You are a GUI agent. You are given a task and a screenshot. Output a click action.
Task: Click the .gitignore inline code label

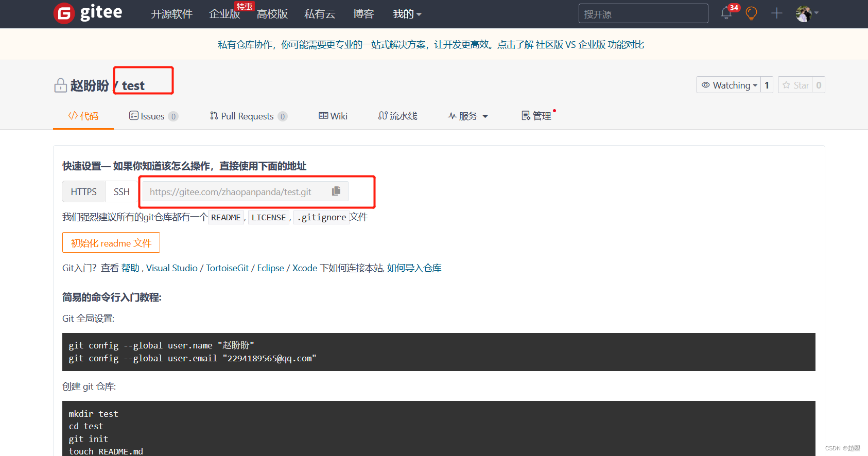pos(321,217)
